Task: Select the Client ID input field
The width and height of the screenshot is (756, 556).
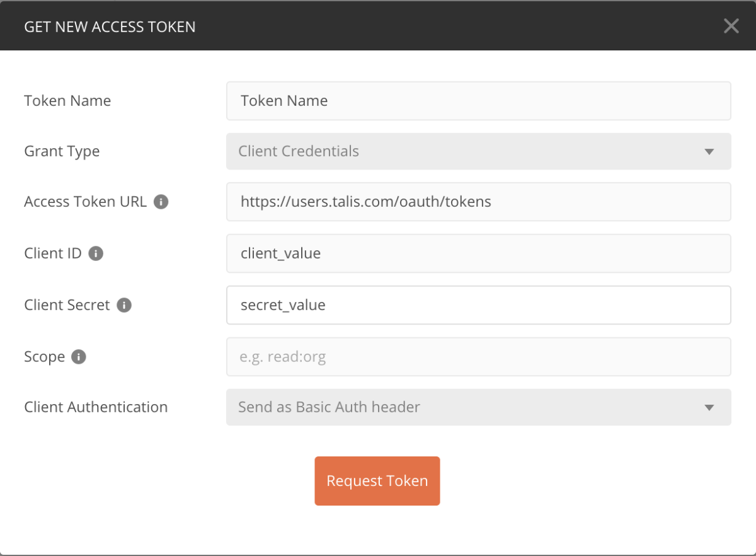Action: pos(479,253)
